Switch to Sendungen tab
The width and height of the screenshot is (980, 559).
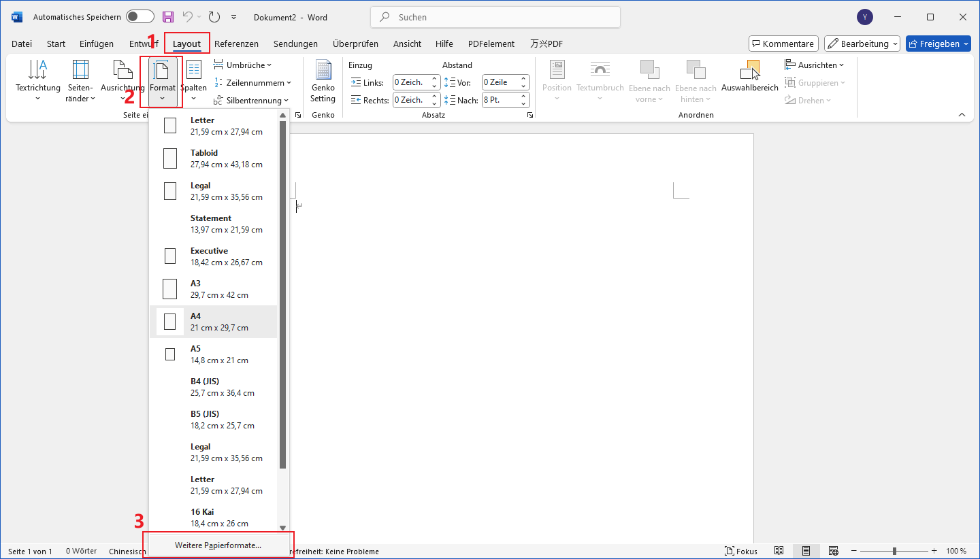pyautogui.click(x=295, y=44)
